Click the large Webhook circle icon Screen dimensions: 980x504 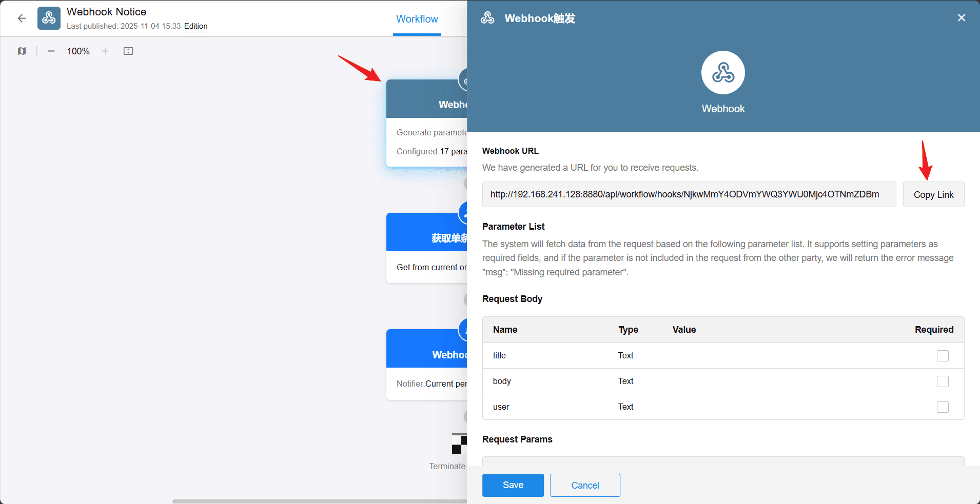point(723,73)
